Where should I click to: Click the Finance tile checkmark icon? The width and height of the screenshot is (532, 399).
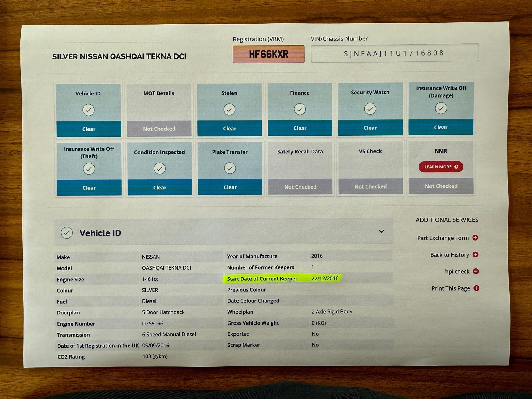[x=300, y=109]
